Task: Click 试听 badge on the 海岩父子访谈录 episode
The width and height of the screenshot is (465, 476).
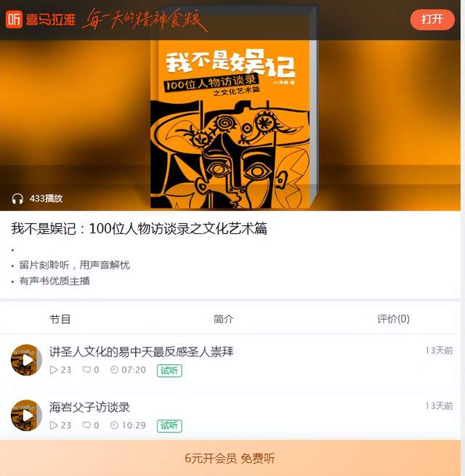Action: tap(169, 426)
